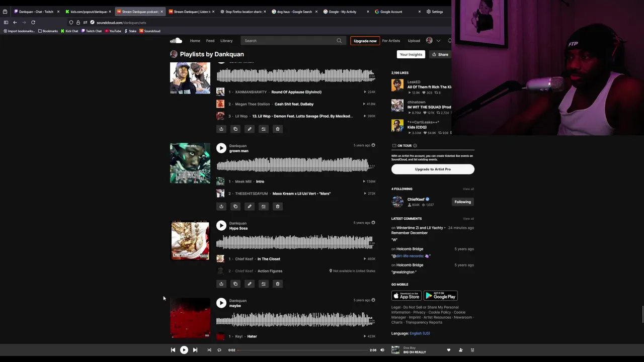Viewport: 644px width, 362px height.
Task: Open 'Cash Shit feat. DaBaby' track
Action: [x=294, y=104]
